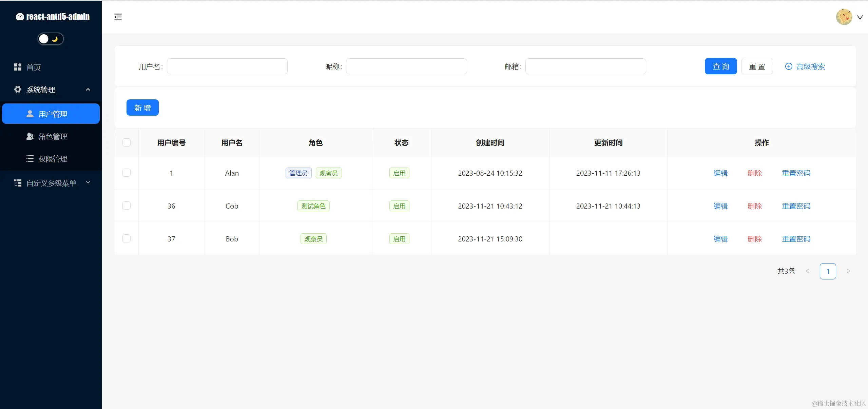Click the 启用 status tag for Bob
Image resolution: width=868 pixels, height=409 pixels.
click(399, 239)
